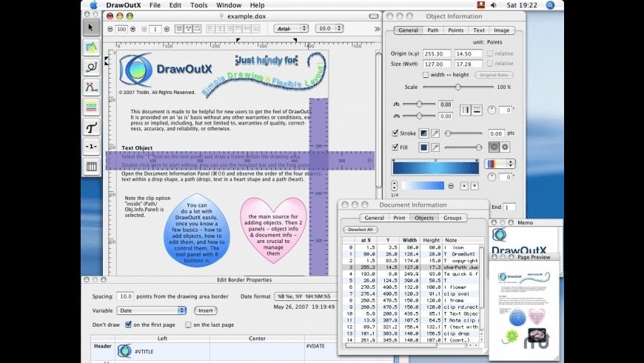644x363 pixels.
Task: Toggle the grid display toolbar icon
Action: (179, 29)
